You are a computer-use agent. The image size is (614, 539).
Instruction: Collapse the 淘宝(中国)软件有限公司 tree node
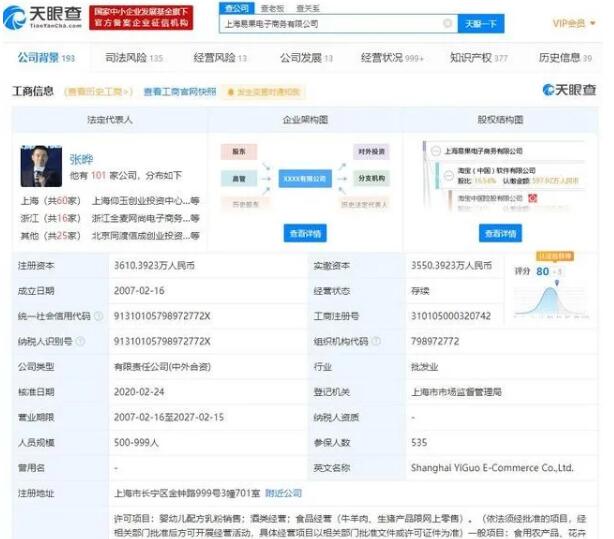tap(449, 175)
